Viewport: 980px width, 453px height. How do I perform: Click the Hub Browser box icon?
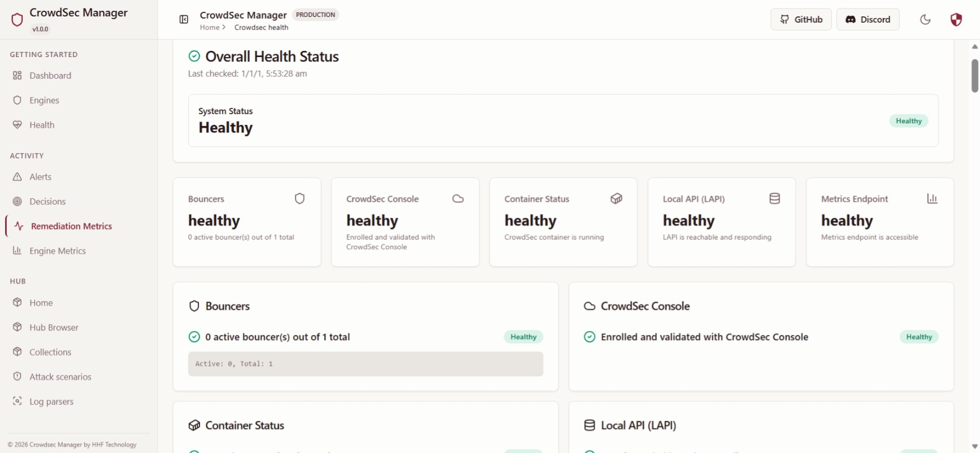(18, 327)
